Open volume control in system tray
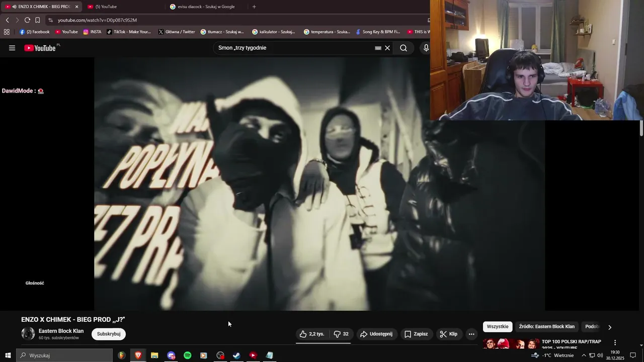The height and width of the screenshot is (362, 644). [x=600, y=355]
